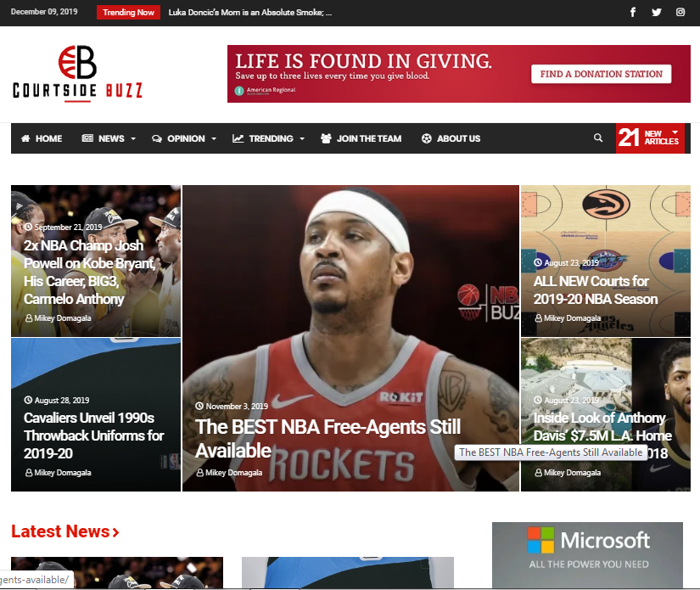Open the 21 New Articles dropdown
The height and width of the screenshot is (590, 700).
click(x=650, y=138)
